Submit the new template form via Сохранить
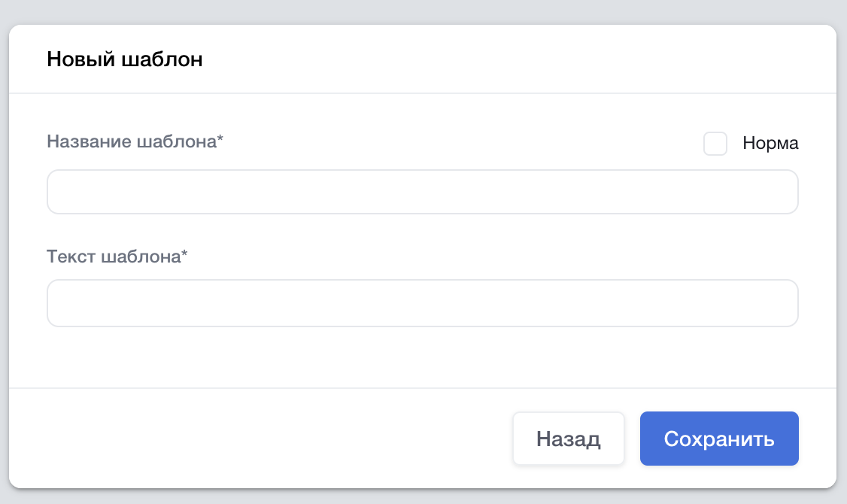This screenshot has width=847, height=504. pyautogui.click(x=719, y=439)
